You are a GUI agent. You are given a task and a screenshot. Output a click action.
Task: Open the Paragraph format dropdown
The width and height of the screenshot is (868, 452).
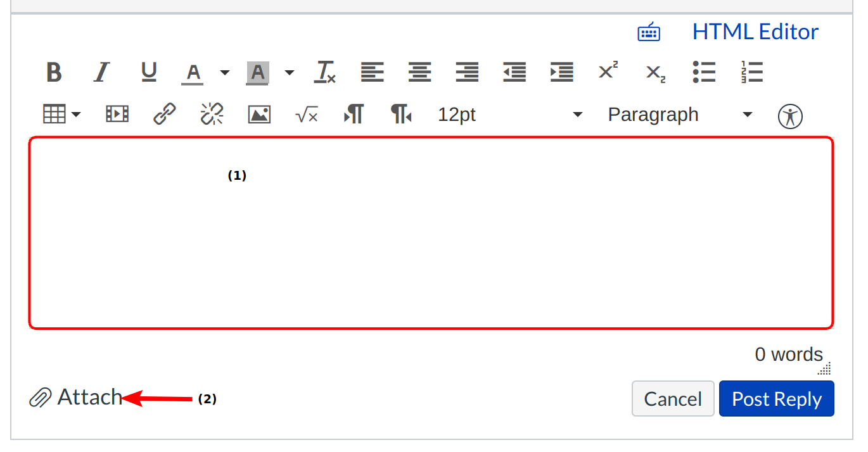[x=680, y=115]
